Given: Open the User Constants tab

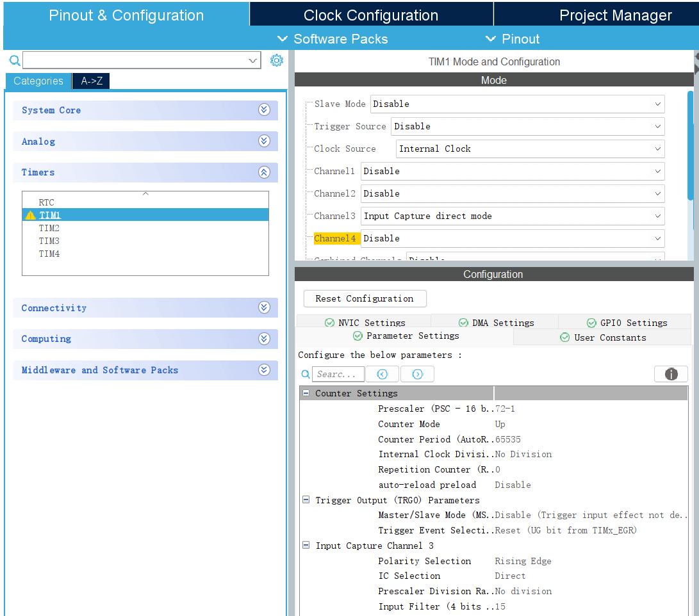Looking at the screenshot, I should (602, 337).
